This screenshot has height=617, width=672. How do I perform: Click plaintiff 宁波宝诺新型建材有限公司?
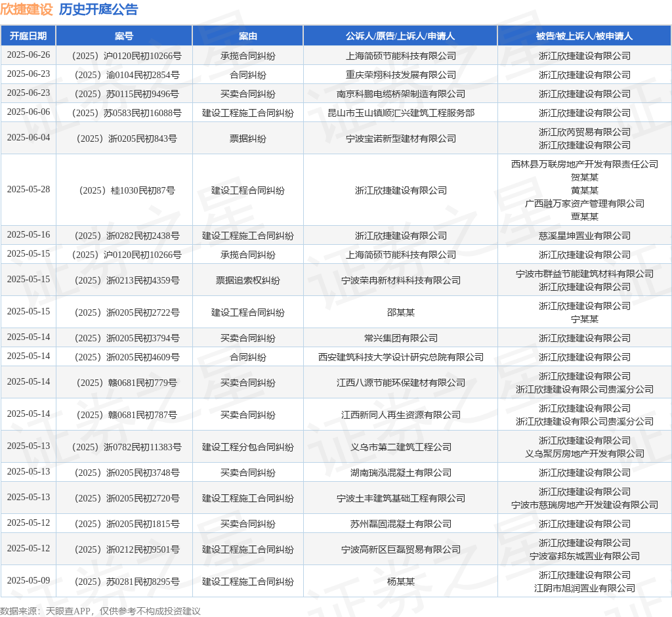(401, 138)
